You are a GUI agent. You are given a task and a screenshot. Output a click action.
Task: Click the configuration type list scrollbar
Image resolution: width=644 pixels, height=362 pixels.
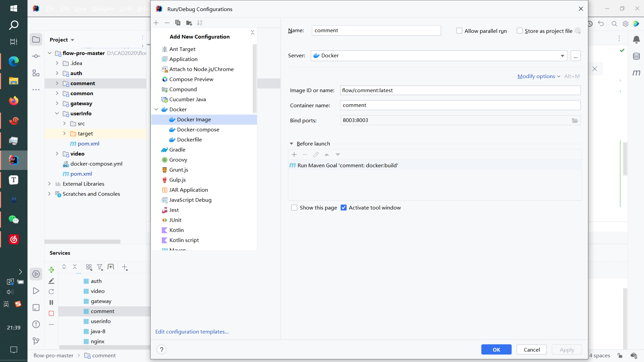pos(255,79)
